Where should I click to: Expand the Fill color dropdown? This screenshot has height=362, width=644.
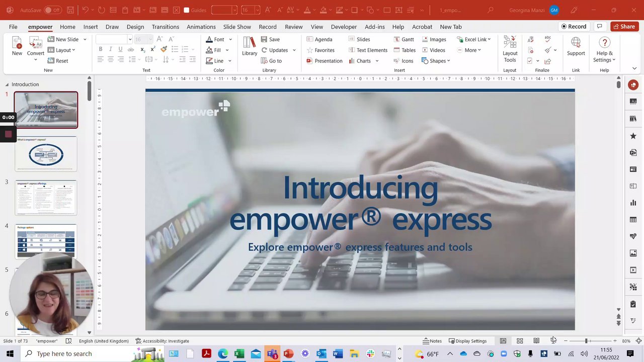227,50
